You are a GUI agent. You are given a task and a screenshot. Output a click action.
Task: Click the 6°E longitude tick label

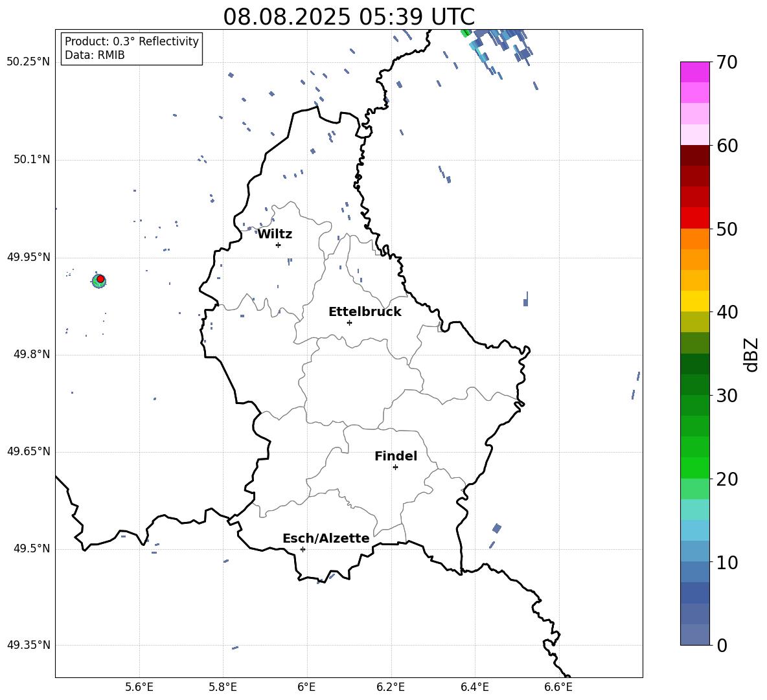[x=306, y=687]
